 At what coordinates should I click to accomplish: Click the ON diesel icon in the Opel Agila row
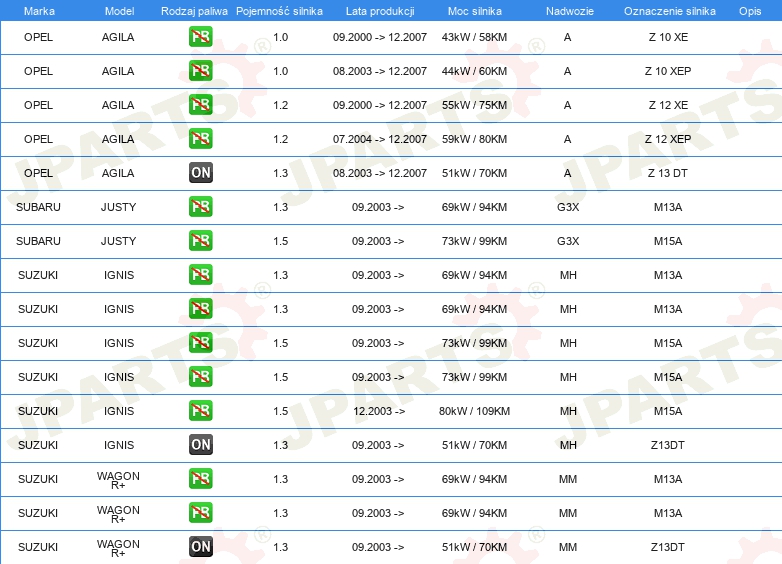(x=200, y=173)
